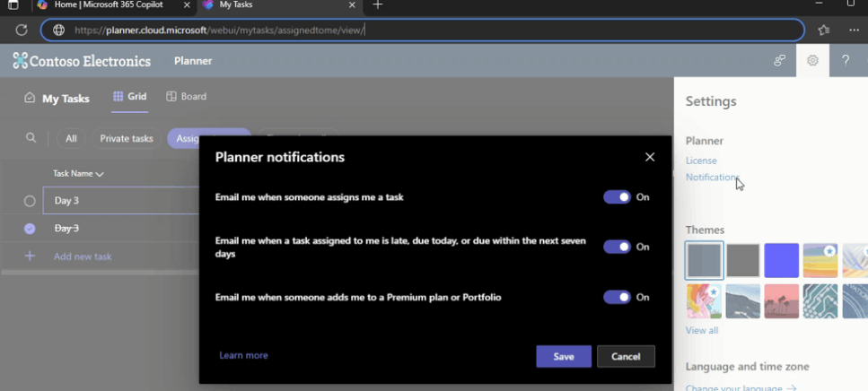Click the search magnifier icon

(x=31, y=138)
